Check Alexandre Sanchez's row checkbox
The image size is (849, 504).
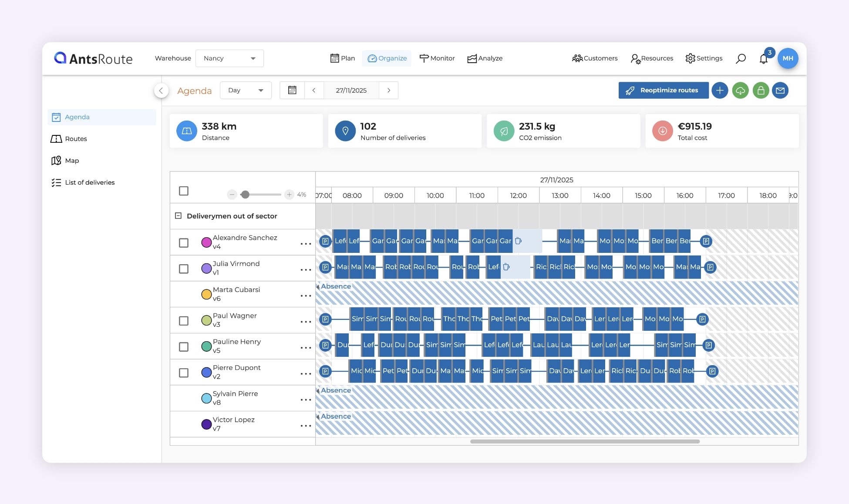coord(184,242)
